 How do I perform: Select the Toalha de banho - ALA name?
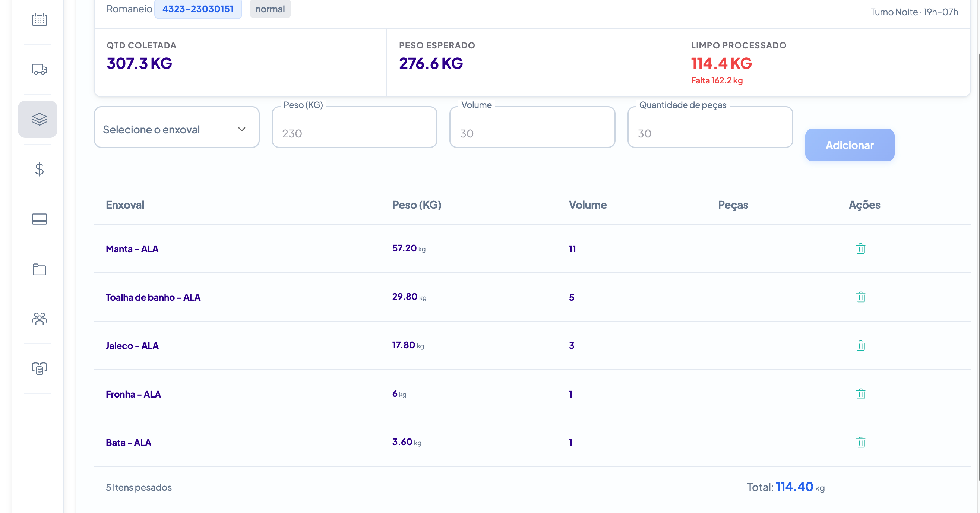click(x=153, y=297)
